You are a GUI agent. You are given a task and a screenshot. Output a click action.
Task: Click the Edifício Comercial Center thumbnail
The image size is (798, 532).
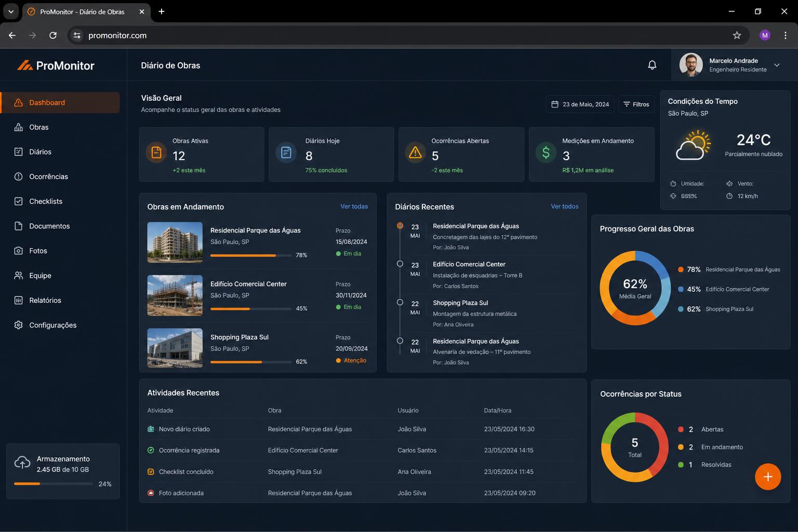tap(175, 296)
